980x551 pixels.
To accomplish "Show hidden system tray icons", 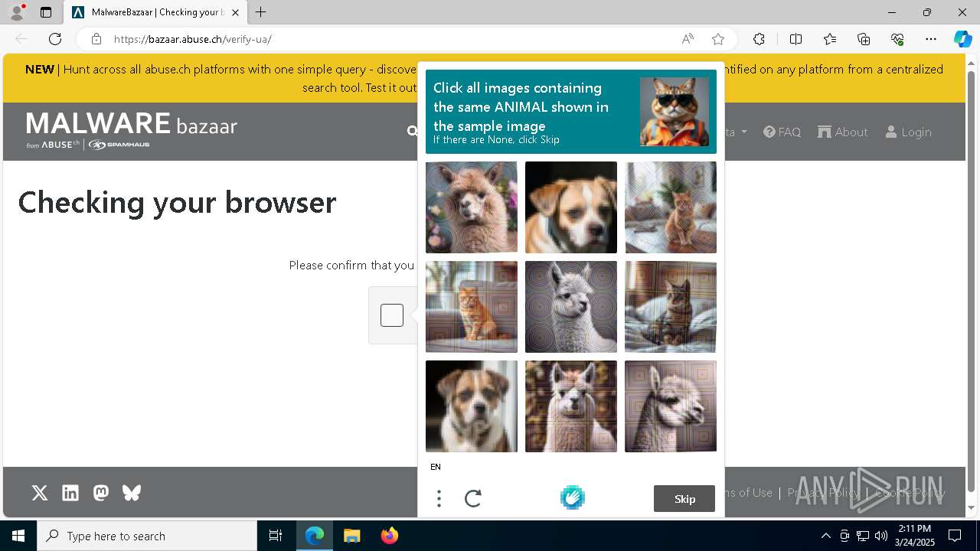I will click(x=825, y=536).
